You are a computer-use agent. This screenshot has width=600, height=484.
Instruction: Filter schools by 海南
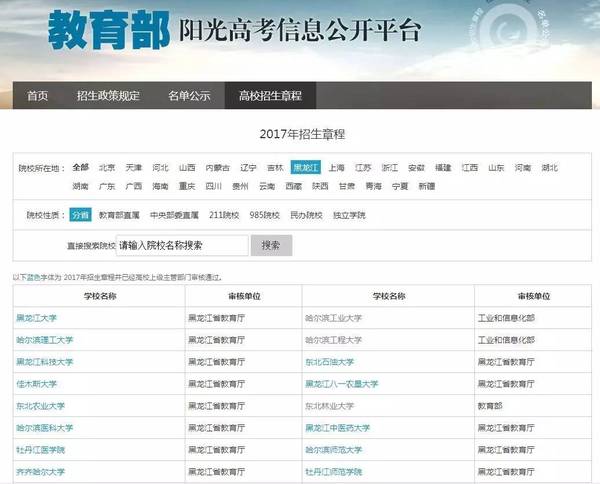(x=160, y=186)
